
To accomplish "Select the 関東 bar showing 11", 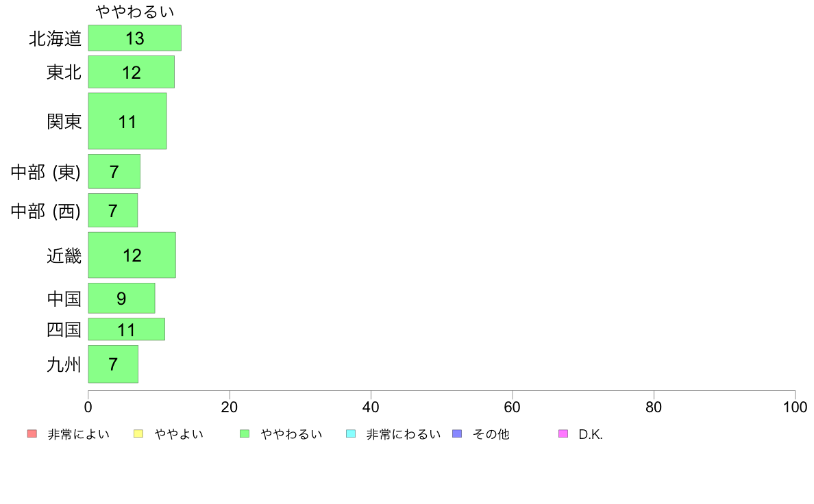I will pyautogui.click(x=127, y=121).
